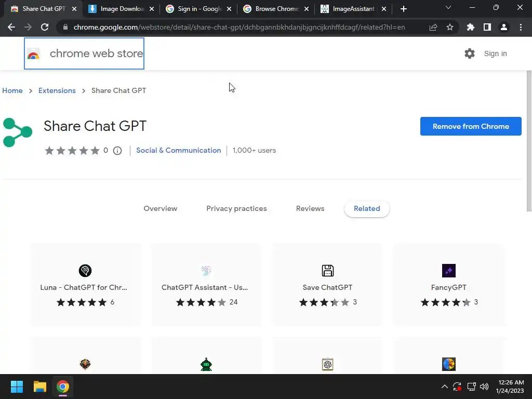Open the Save ChatGPT floppy disk icon

point(328,270)
